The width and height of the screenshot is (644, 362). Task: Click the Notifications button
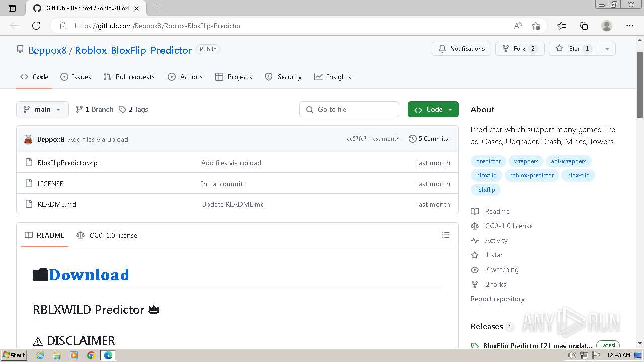point(461,49)
